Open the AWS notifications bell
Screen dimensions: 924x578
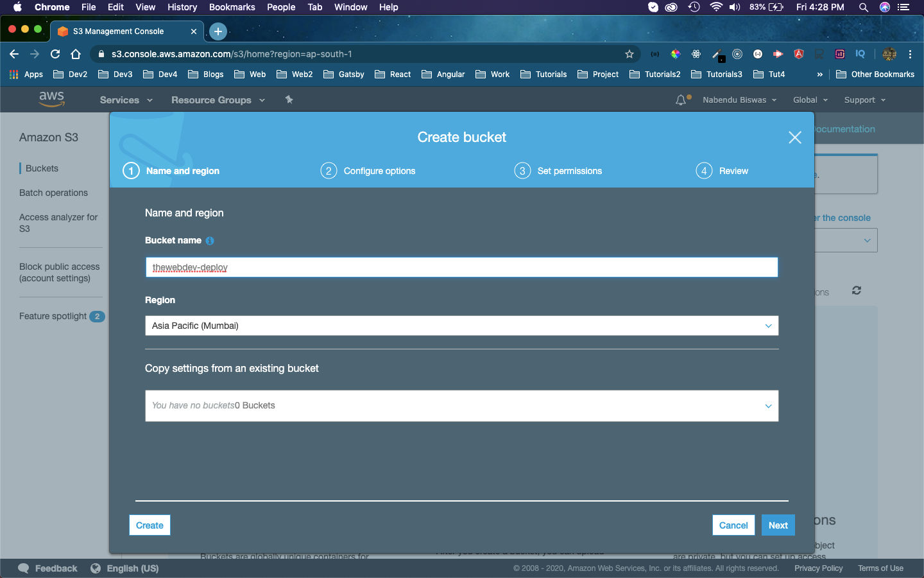point(681,100)
